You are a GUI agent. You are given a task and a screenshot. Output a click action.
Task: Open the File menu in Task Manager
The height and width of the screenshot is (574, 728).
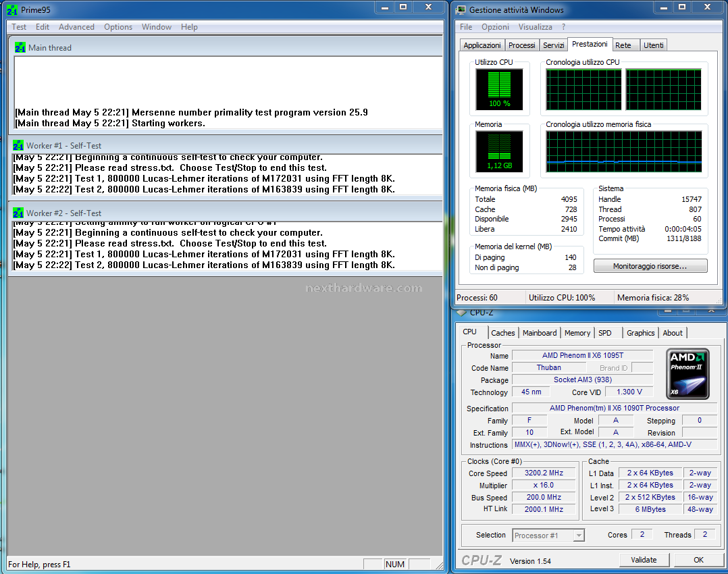tap(466, 27)
